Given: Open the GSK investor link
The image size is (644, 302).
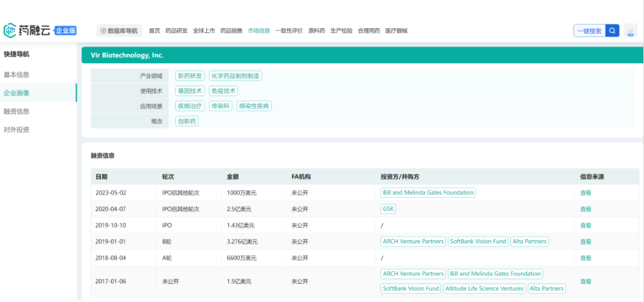Looking at the screenshot, I should [x=388, y=209].
